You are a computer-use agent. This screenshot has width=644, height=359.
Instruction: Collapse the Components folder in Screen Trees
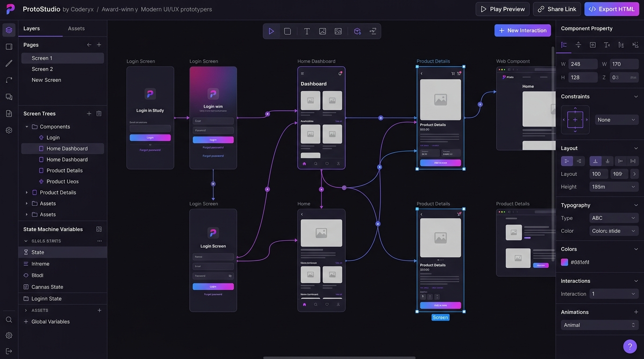[27, 127]
